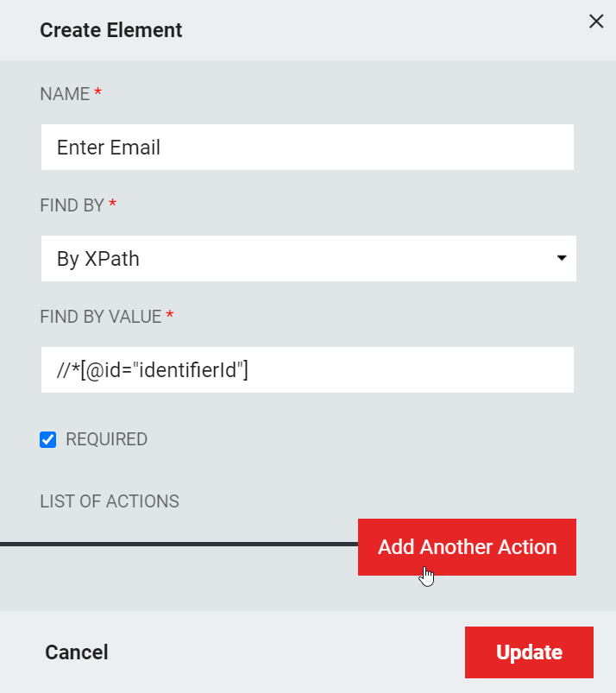Select the By XPath combo box text

click(x=98, y=259)
